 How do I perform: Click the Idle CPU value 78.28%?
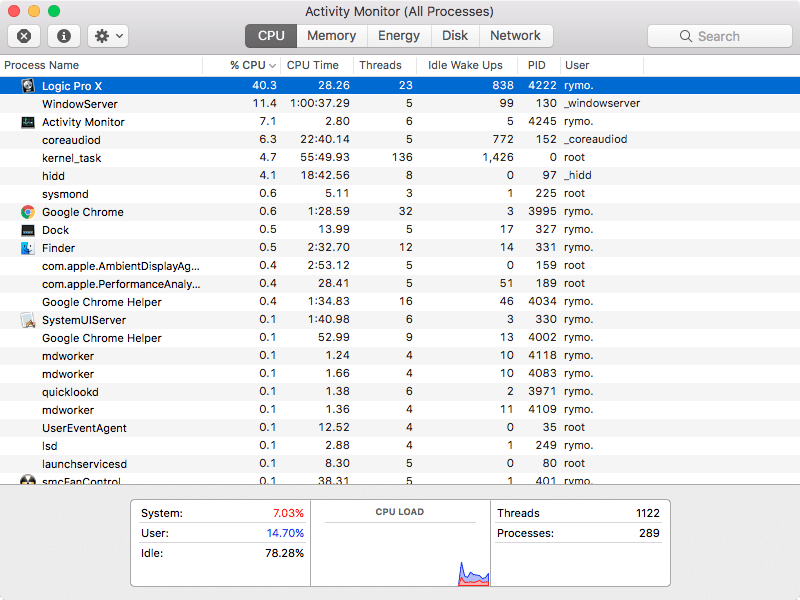click(x=284, y=553)
